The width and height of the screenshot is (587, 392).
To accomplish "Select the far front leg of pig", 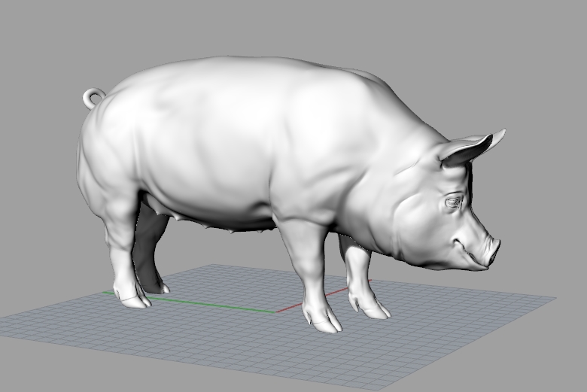I will [x=358, y=271].
